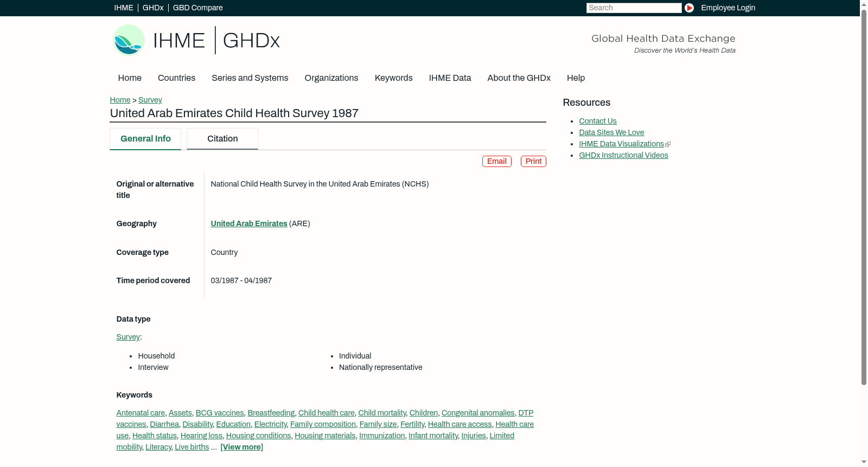Click the IHME GHDx logo

[196, 40]
